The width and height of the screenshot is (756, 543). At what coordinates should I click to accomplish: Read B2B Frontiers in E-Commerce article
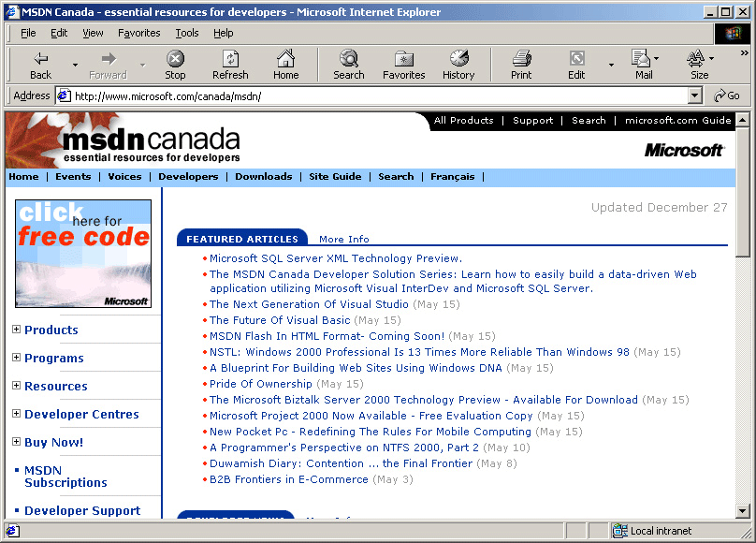click(x=289, y=479)
